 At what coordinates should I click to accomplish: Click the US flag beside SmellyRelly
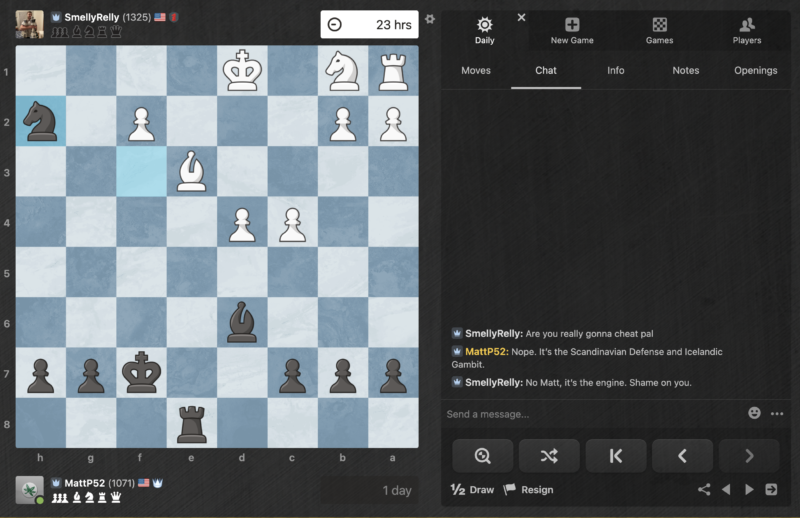160,17
